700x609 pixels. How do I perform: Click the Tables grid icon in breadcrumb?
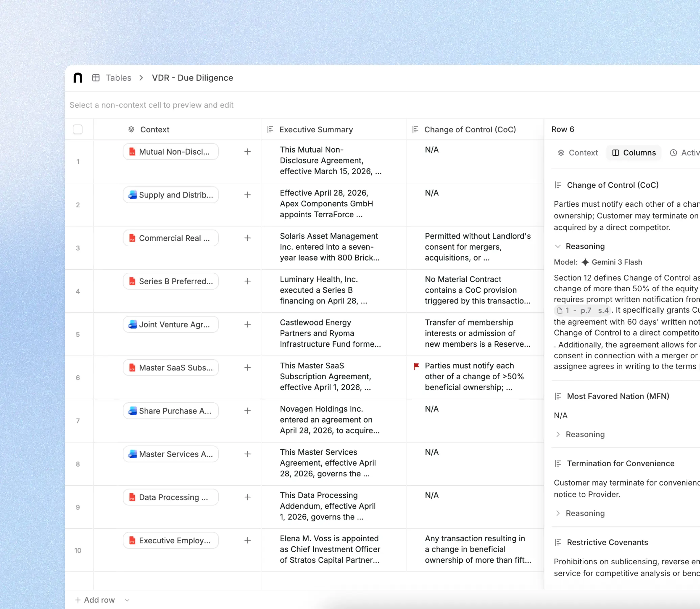[96, 78]
